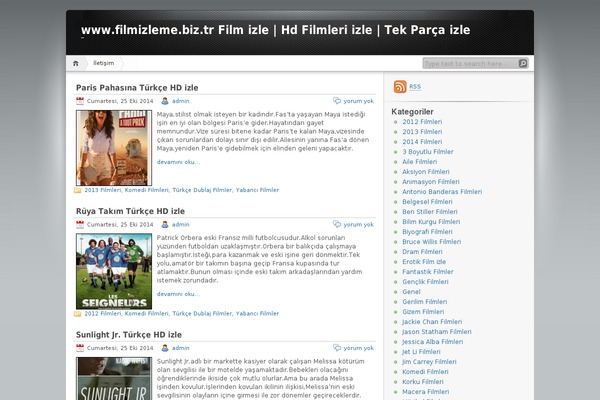Open Bilim Kurgu Filmleri category
The width and height of the screenshot is (600, 400).
point(431,222)
